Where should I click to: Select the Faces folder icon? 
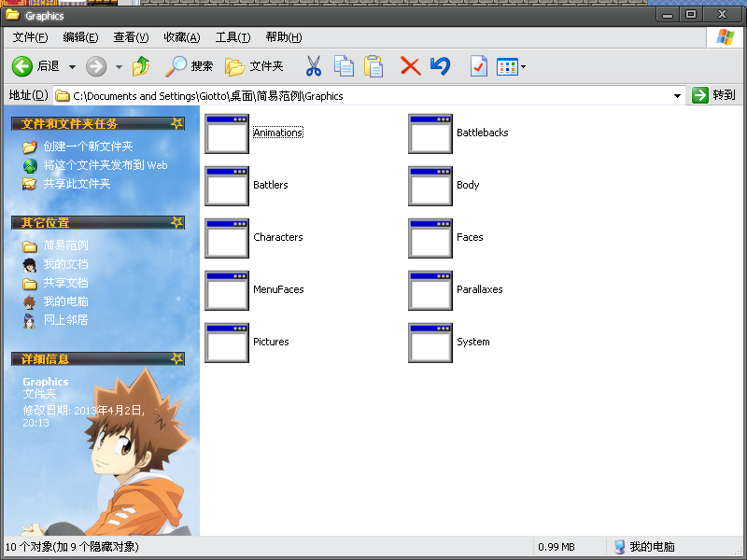click(x=430, y=238)
